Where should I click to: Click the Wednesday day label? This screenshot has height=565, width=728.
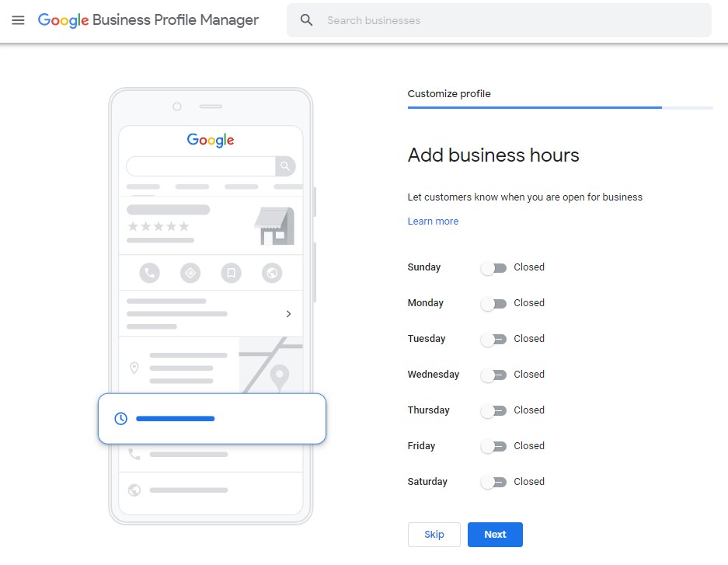[434, 374]
